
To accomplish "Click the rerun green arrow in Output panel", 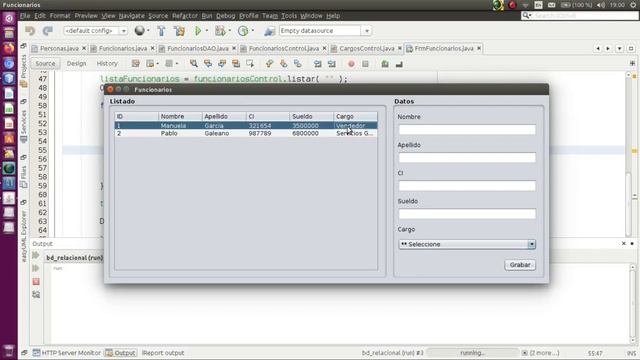I will coord(36,256).
